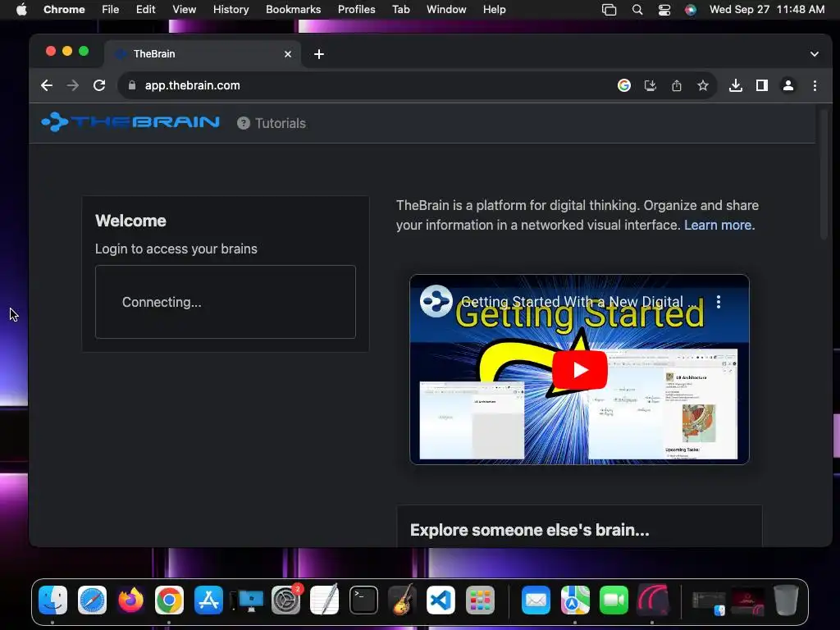The image size is (840, 630).
Task: Expand the tab search chevron
Action: coord(815,54)
